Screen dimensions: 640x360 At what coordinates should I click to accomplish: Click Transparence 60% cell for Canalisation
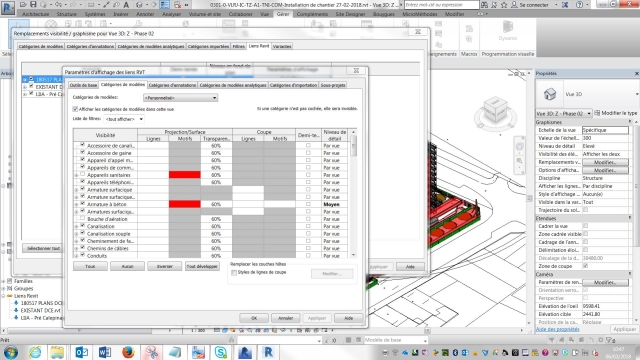pos(216,227)
